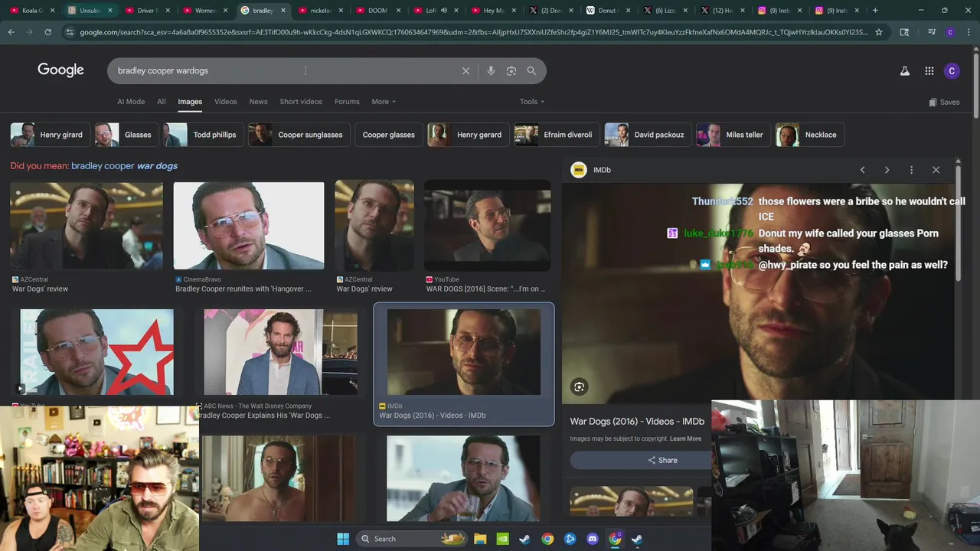Open site information icon in address bar
The width and height of the screenshot is (980, 551).
70,32
